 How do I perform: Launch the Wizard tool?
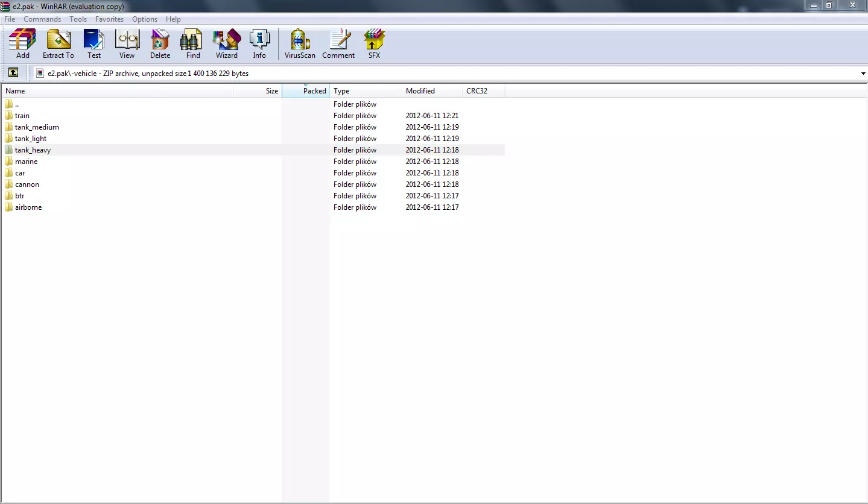pos(227,40)
